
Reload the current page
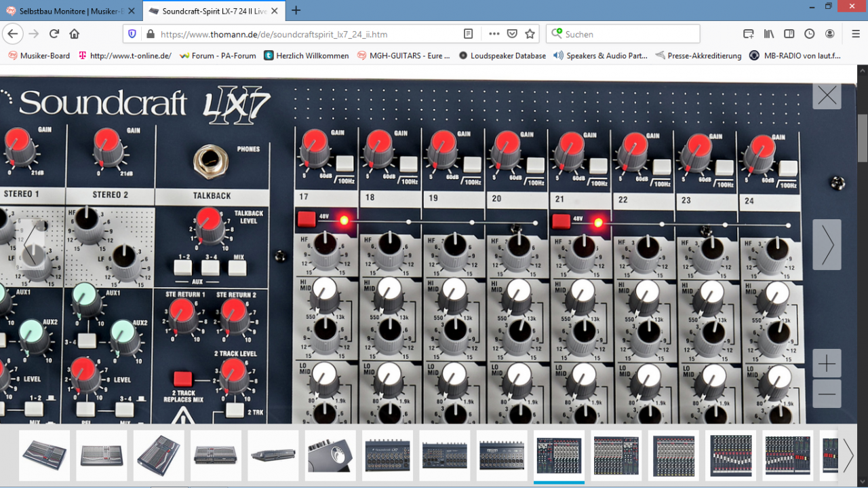[x=54, y=34]
